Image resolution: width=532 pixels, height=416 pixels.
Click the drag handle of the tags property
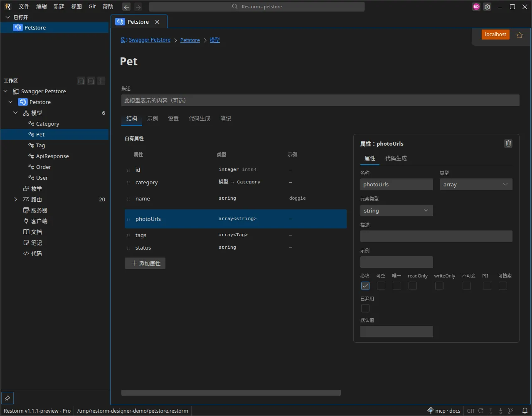click(128, 235)
